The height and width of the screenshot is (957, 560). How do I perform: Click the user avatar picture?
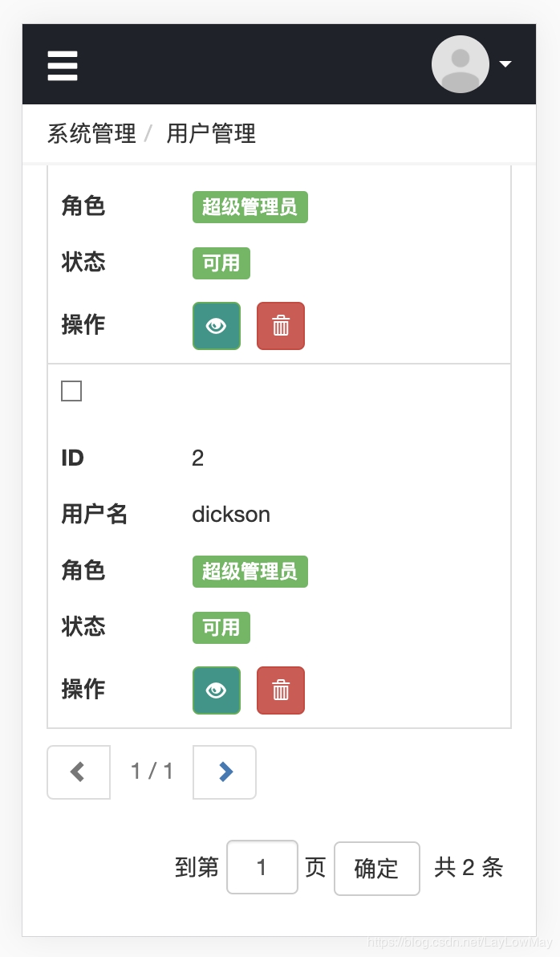point(461,64)
